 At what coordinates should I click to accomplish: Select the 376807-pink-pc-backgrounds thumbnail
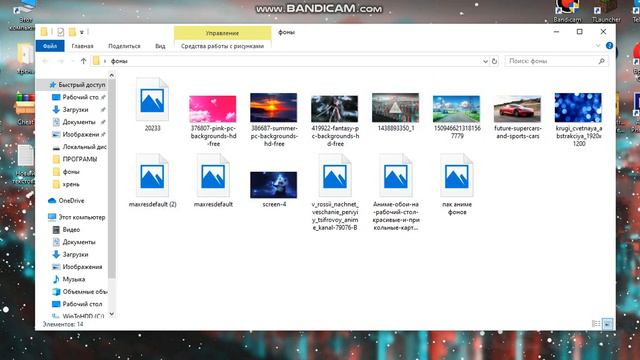click(213, 109)
